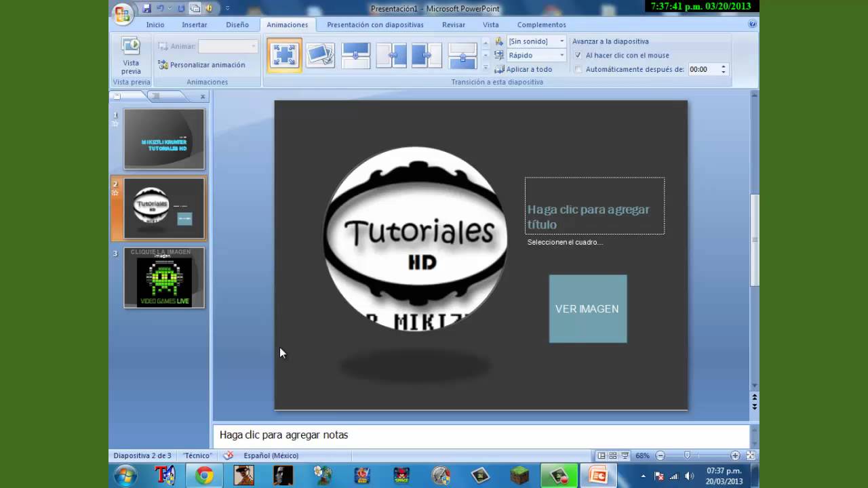Undo the last action
The height and width of the screenshot is (488, 868).
(x=161, y=8)
